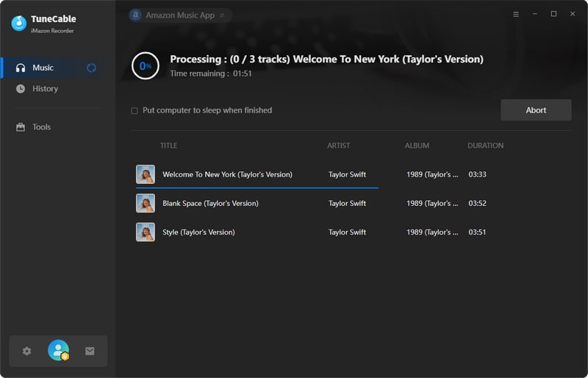Click the spinning progress icon next to Music

point(91,68)
